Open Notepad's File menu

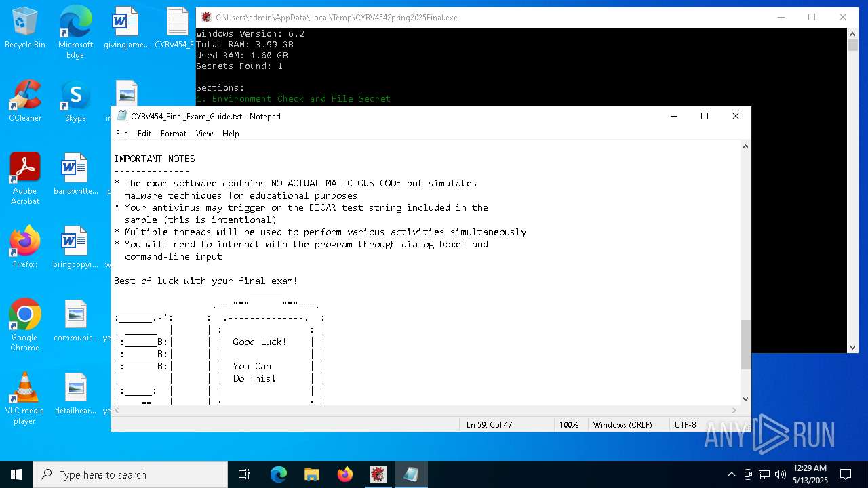pyautogui.click(x=122, y=134)
